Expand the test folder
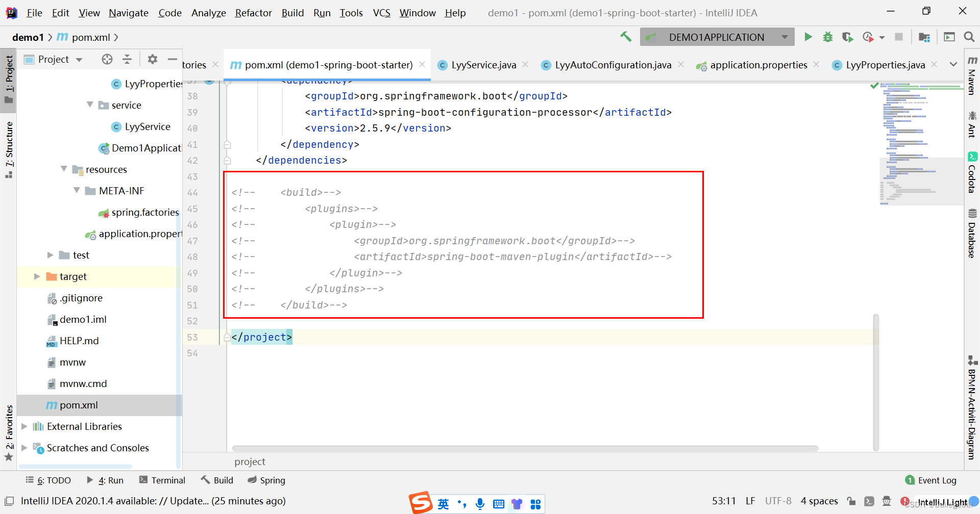This screenshot has height=514, width=980. [50, 254]
